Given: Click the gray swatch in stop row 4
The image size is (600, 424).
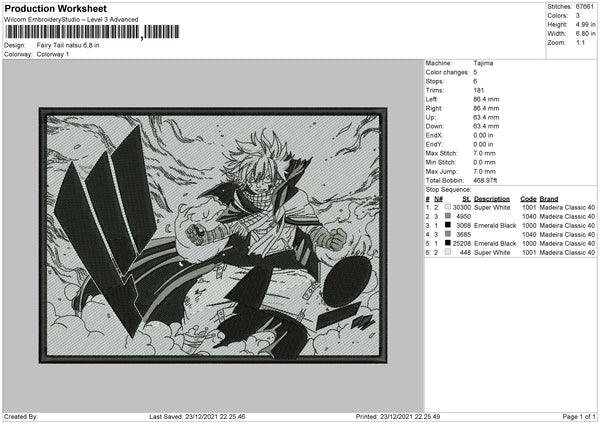Looking at the screenshot, I should click(x=448, y=234).
